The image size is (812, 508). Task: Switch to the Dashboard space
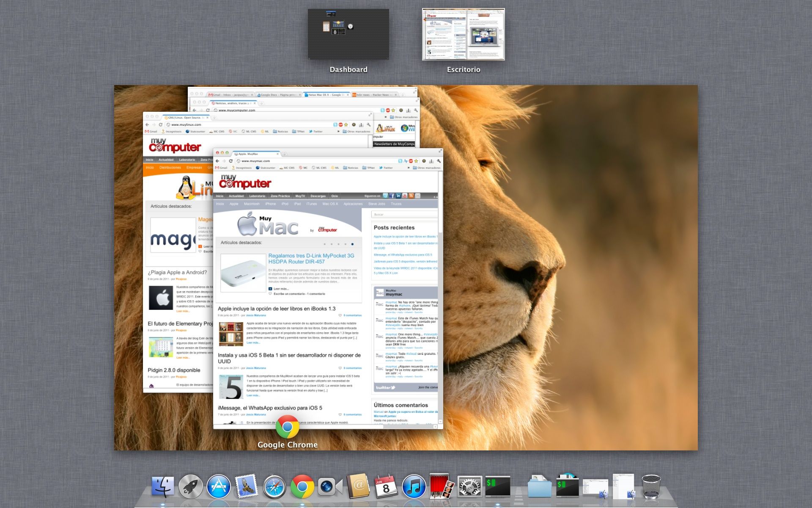[348, 34]
